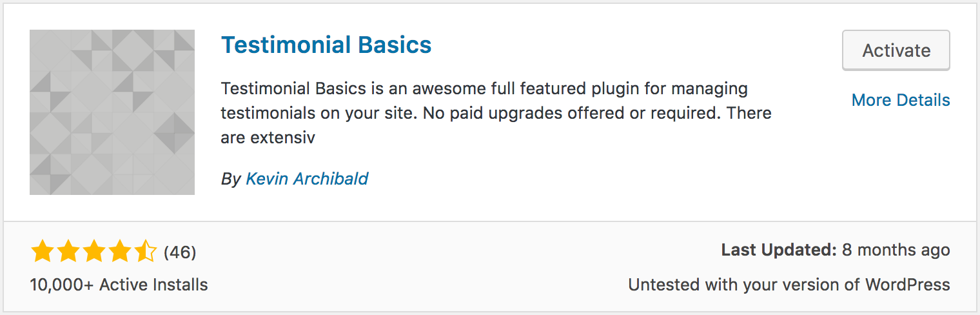Click the fourth gold rating star
This screenshot has width=980, height=315.
[x=119, y=252]
